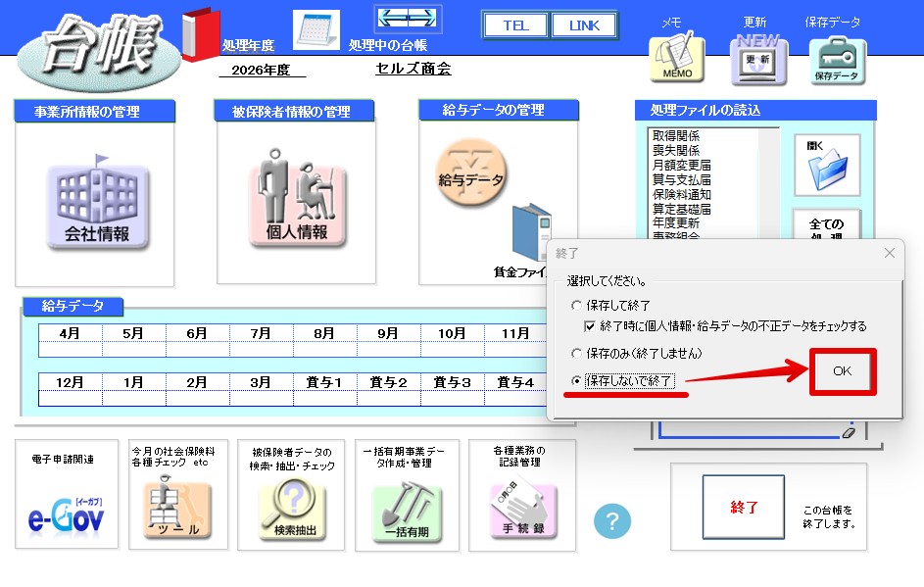Image resolution: width=924 pixels, height=587 pixels.
Task: Click the red binder 処理年度 icon
Action: tap(200, 34)
